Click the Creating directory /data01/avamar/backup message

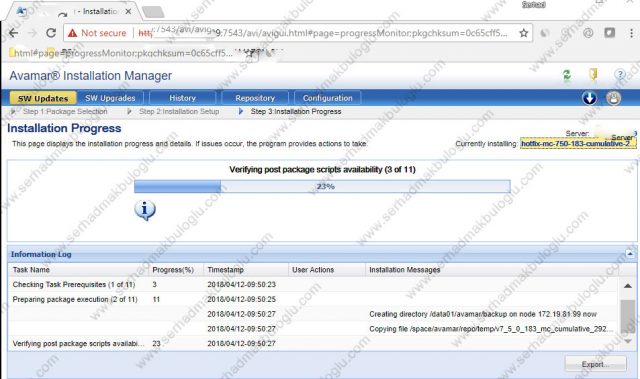483,314
